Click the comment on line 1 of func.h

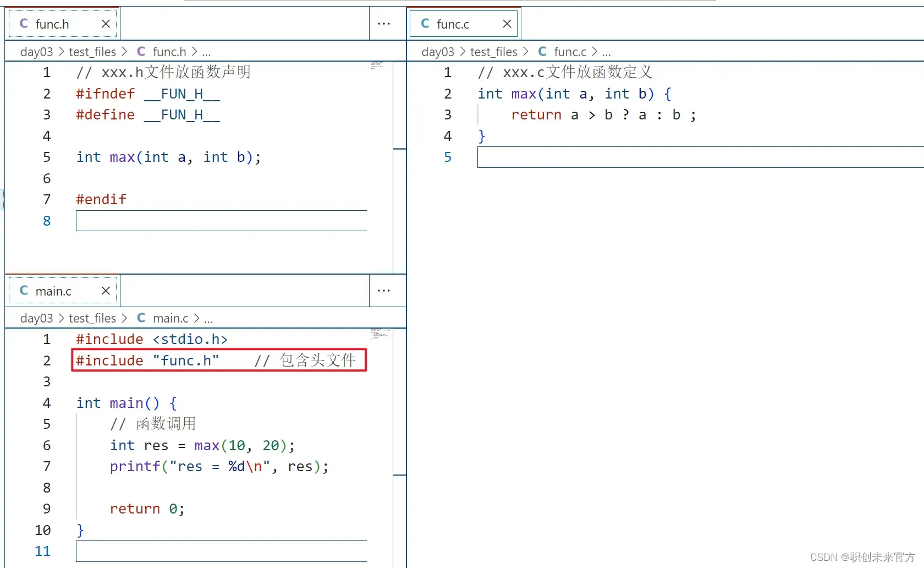(x=163, y=72)
